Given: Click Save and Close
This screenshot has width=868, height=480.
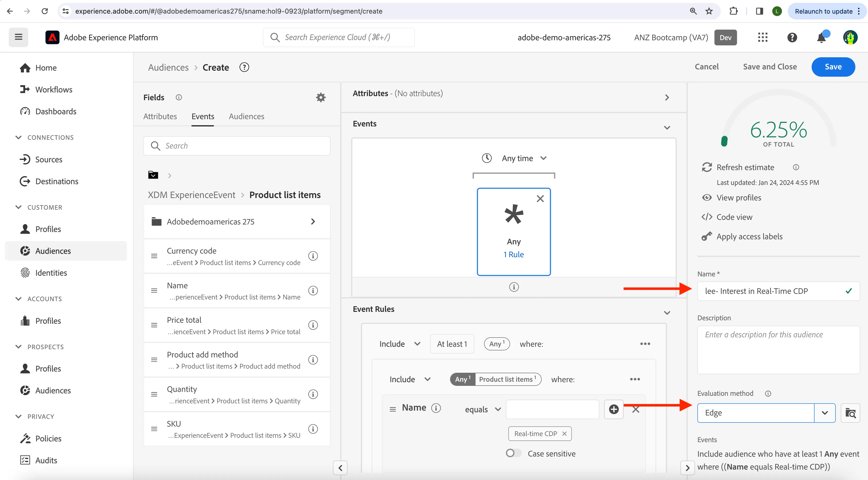Looking at the screenshot, I should pyautogui.click(x=770, y=67).
